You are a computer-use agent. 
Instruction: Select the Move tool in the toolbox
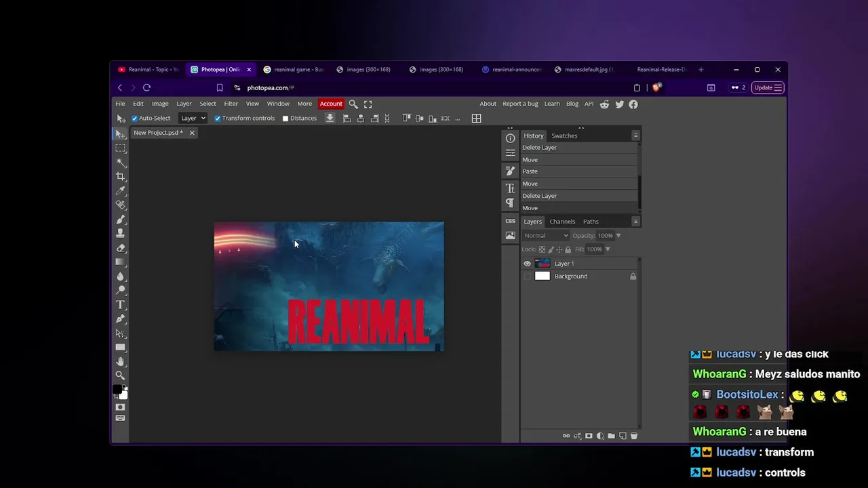pos(120,134)
